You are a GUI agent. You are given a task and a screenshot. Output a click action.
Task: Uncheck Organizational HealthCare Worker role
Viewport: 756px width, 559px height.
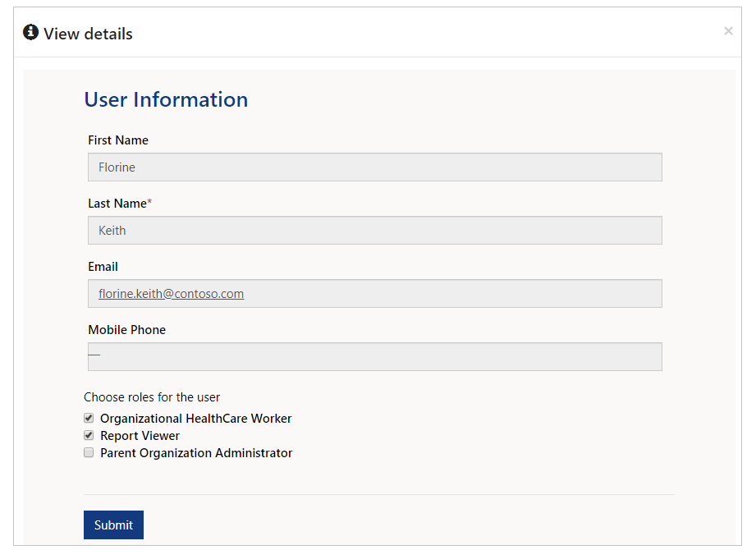click(x=89, y=418)
